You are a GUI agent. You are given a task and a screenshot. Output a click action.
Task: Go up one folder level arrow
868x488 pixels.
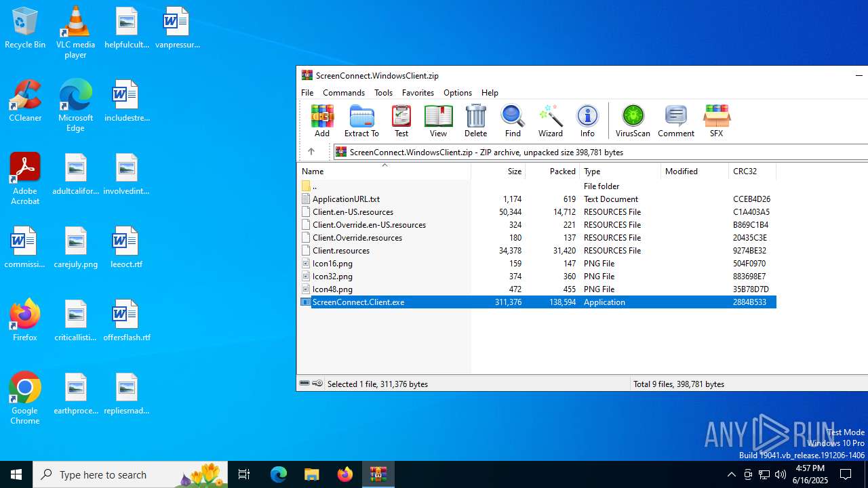coord(311,152)
